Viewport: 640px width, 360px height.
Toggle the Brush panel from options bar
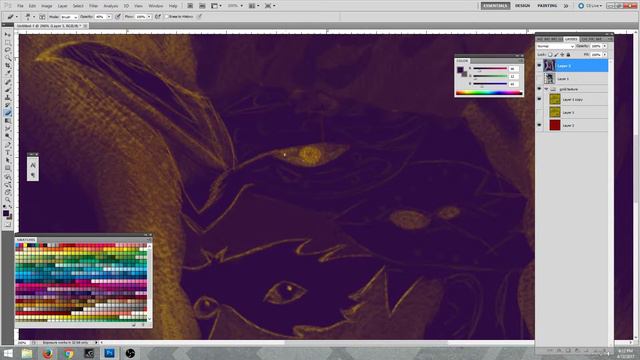42,17
